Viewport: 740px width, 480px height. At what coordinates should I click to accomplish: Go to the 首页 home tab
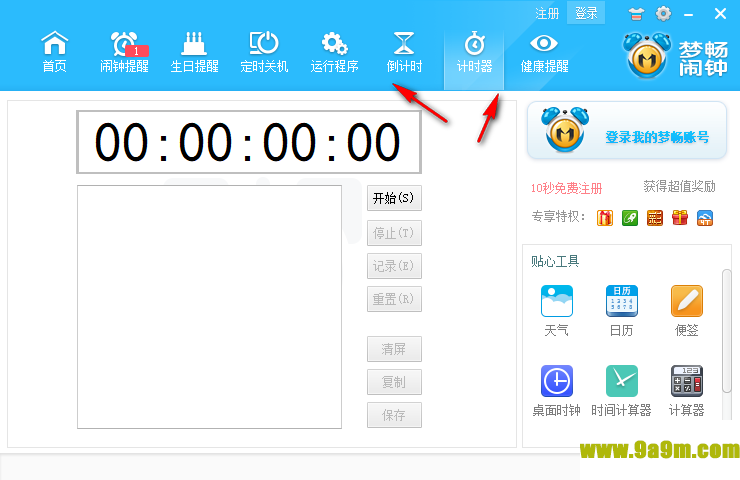(x=55, y=52)
